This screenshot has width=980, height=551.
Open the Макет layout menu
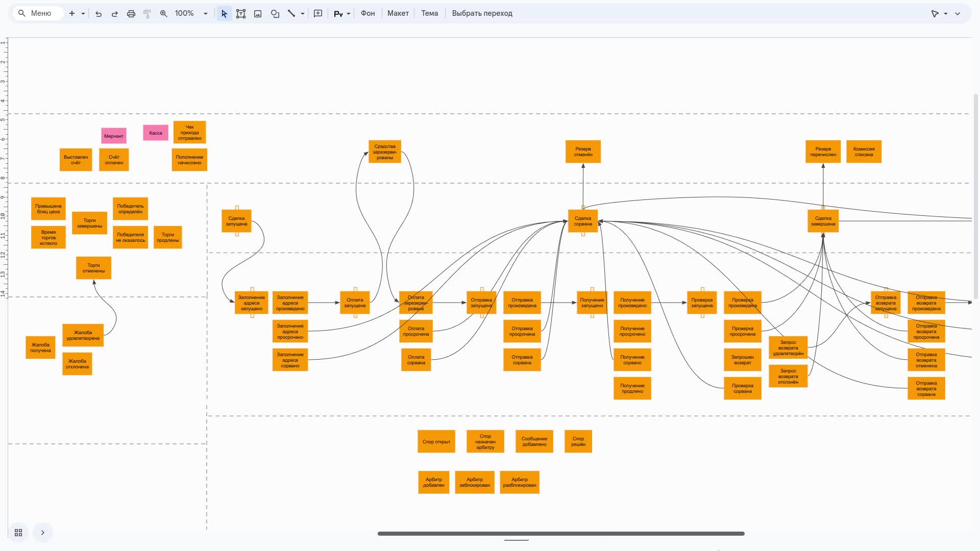(x=398, y=13)
